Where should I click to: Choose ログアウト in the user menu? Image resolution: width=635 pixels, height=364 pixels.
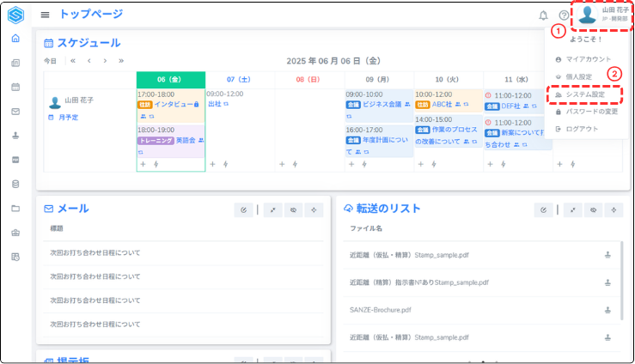tap(582, 129)
